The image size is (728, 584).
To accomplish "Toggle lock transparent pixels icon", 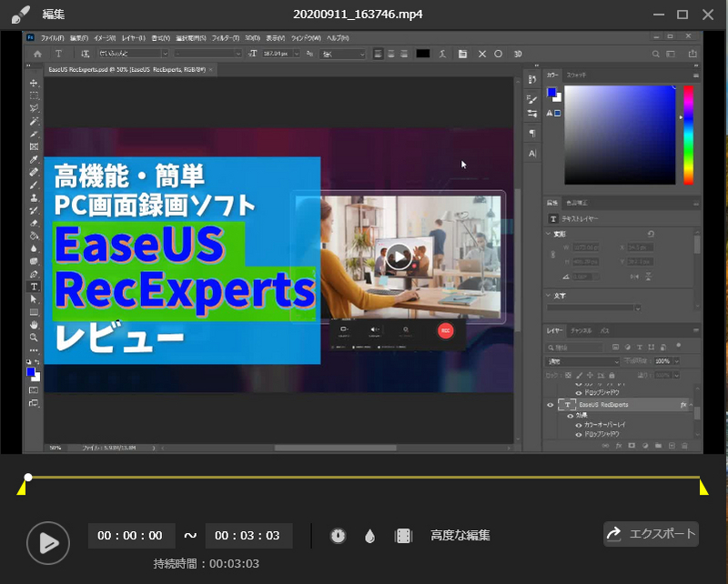I will 568,375.
